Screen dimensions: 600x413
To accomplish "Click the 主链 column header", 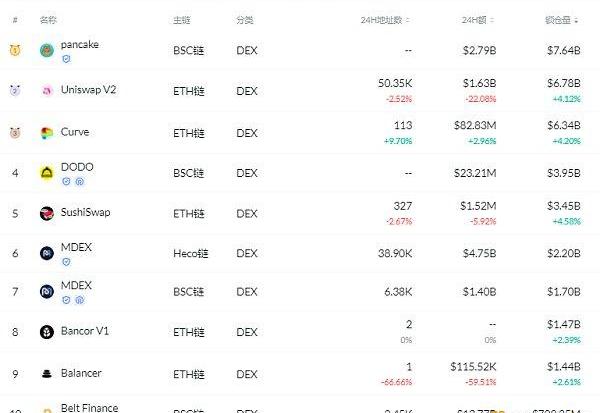I will click(x=180, y=20).
